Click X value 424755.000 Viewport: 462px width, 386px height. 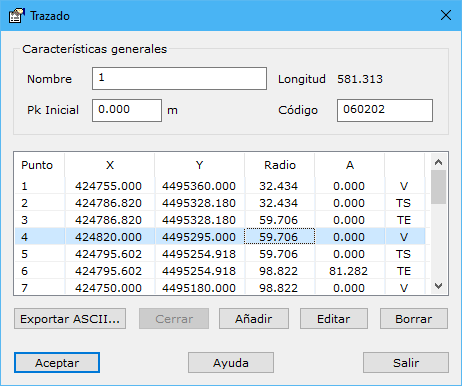[x=108, y=186]
